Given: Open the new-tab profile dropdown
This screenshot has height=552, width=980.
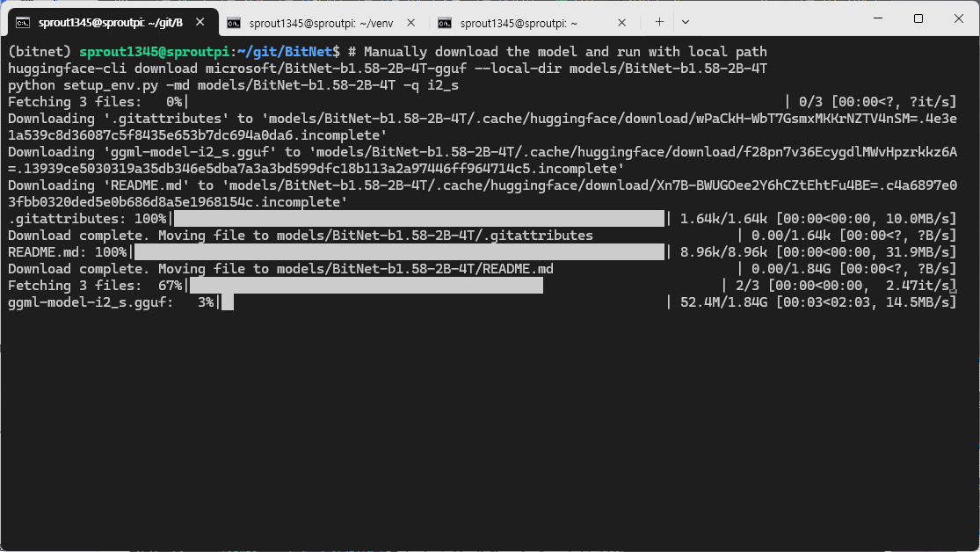Looking at the screenshot, I should click(x=686, y=22).
